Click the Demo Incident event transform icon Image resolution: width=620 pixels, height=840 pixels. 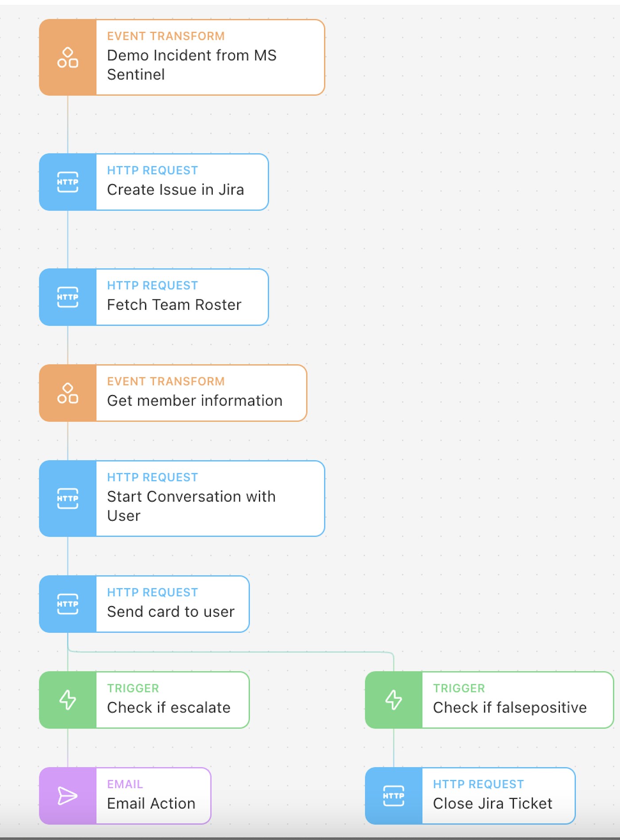[x=68, y=58]
